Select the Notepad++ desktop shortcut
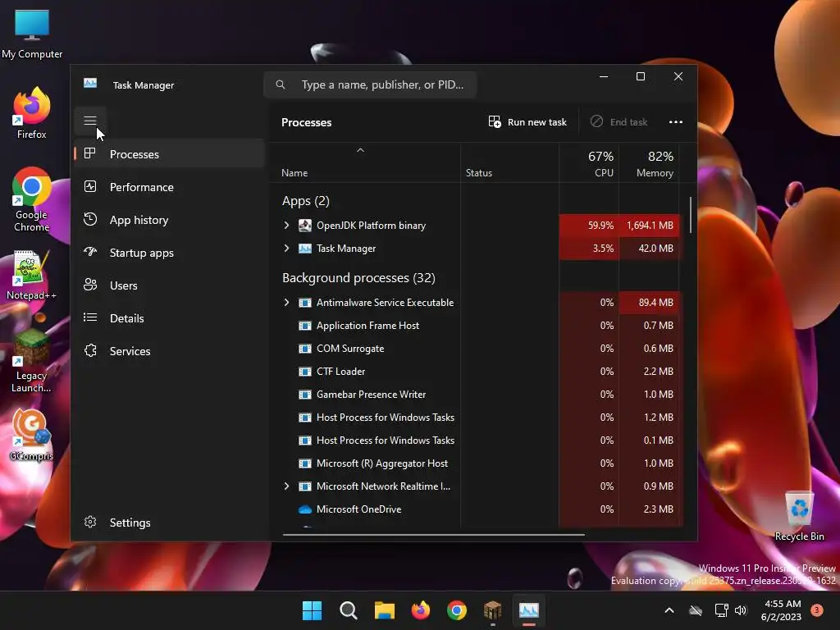The height and width of the screenshot is (630, 840). 32,276
